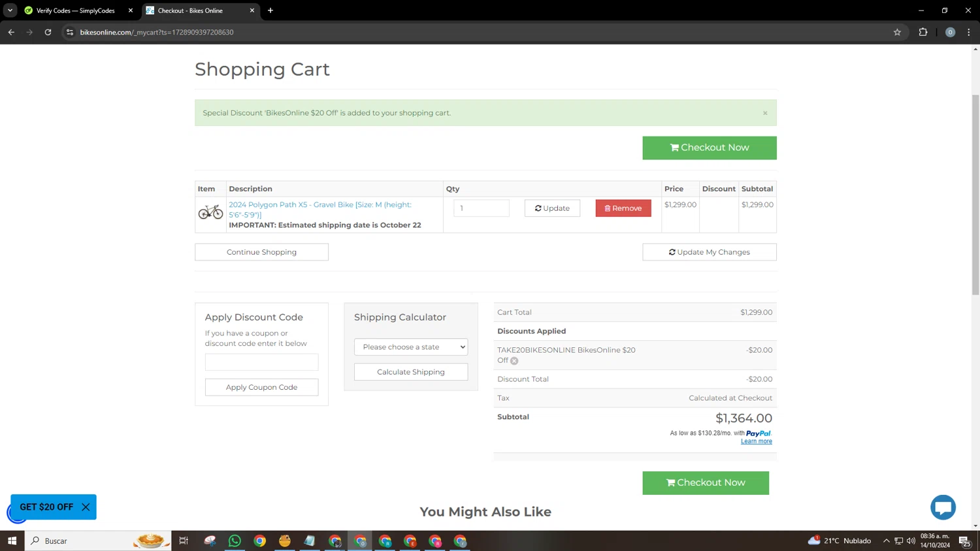The image size is (980, 551).
Task: Click the address bar URL
Action: [157, 32]
